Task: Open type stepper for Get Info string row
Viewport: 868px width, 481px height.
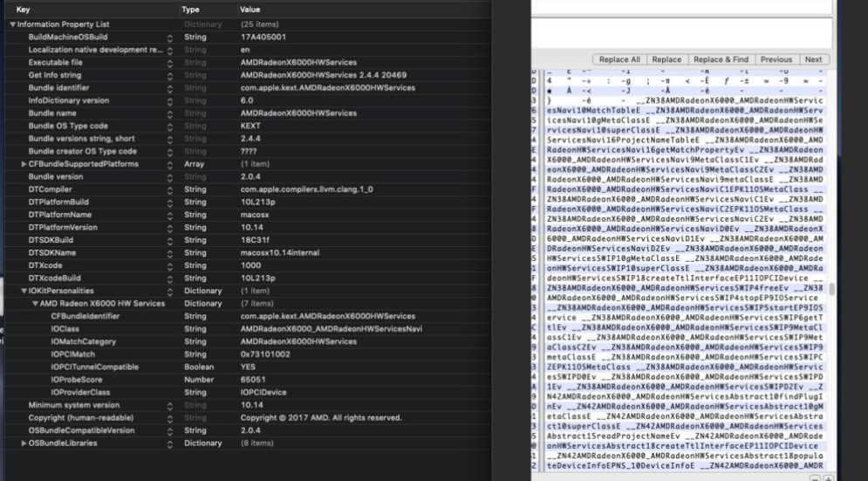Action: pos(170,75)
